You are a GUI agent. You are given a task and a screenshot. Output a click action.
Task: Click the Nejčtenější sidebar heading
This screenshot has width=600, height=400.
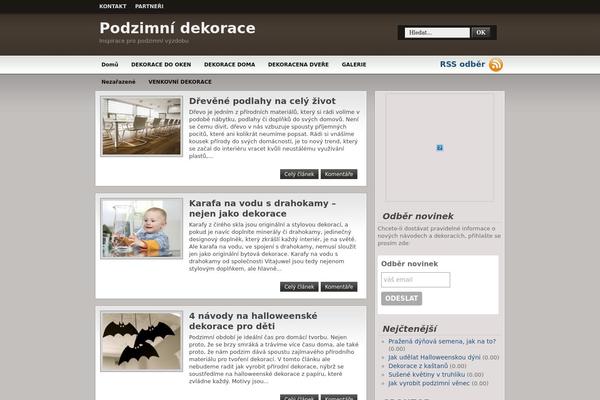[409, 329]
